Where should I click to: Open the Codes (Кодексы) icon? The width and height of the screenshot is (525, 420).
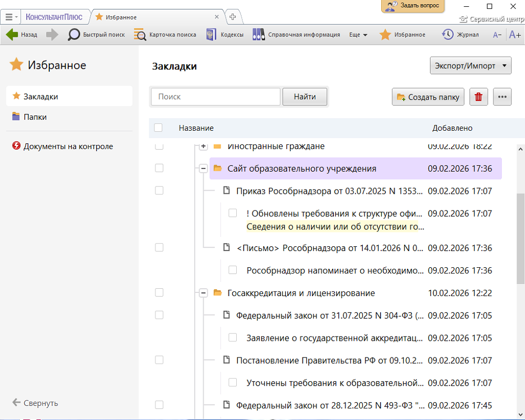click(211, 35)
